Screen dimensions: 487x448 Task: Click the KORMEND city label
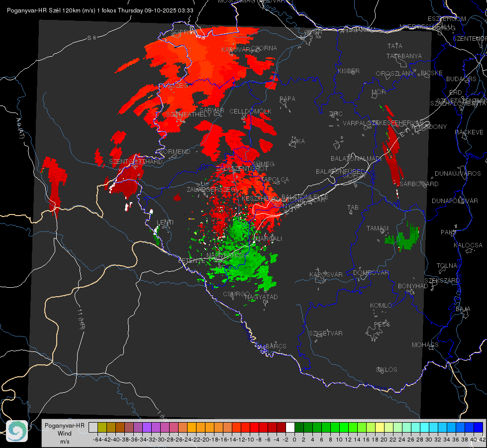(x=174, y=152)
